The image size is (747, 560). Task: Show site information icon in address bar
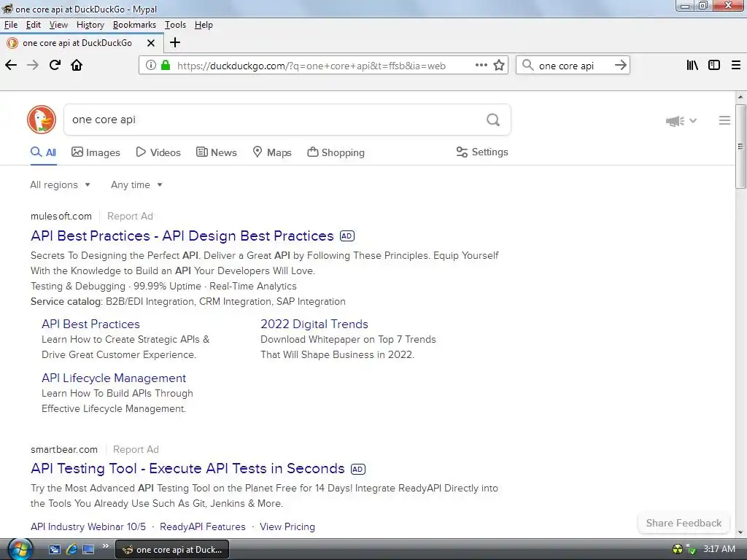[x=150, y=65]
